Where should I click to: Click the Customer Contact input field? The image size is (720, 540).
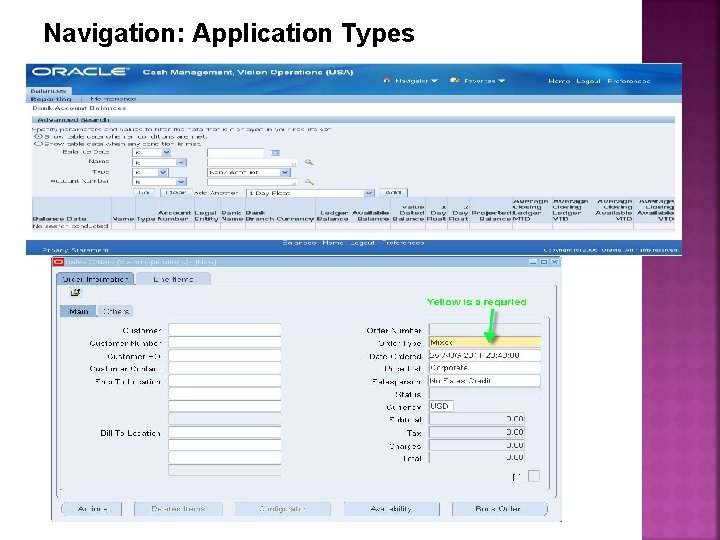tap(225, 369)
